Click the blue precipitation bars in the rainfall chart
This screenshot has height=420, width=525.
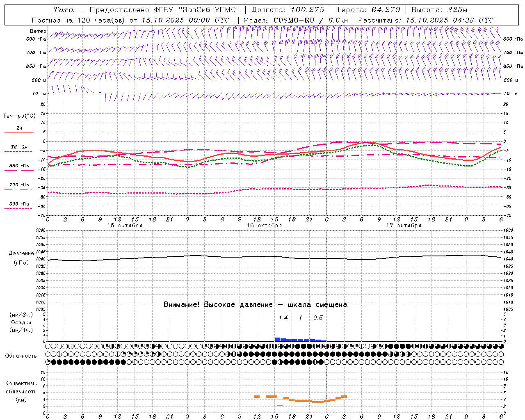tap(300, 340)
